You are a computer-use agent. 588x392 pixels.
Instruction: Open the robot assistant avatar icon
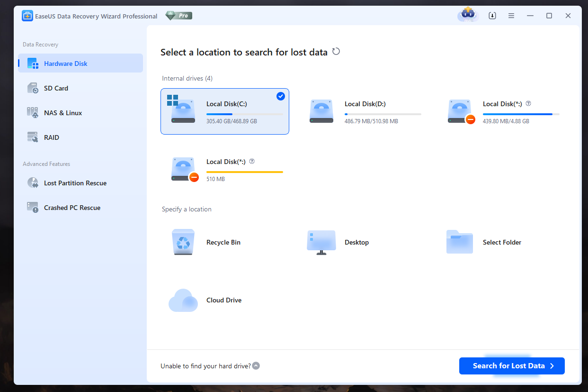click(x=468, y=15)
